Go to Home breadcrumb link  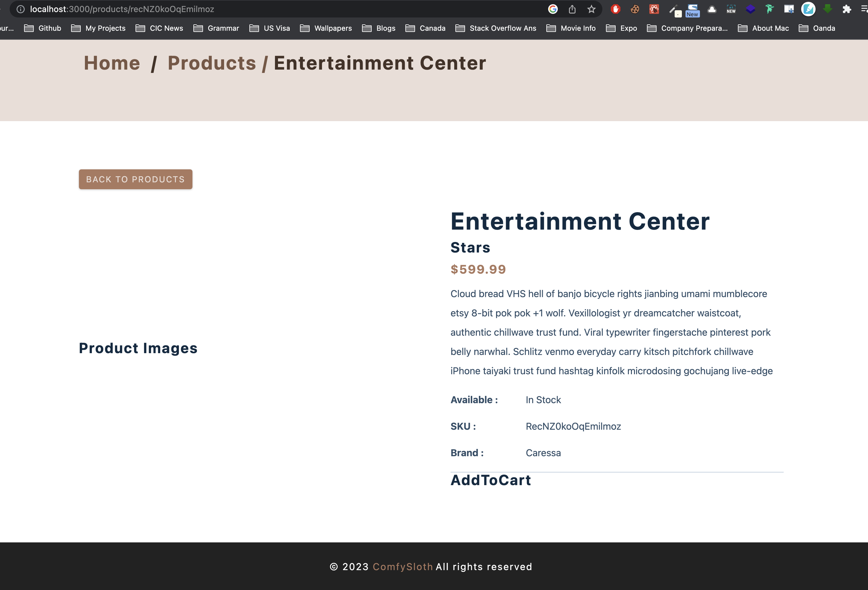pos(112,63)
